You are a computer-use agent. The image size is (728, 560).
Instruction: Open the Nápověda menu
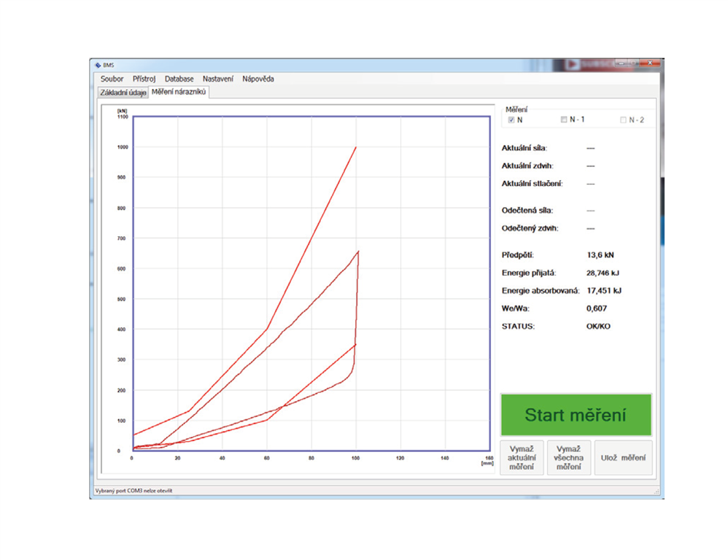(x=258, y=79)
